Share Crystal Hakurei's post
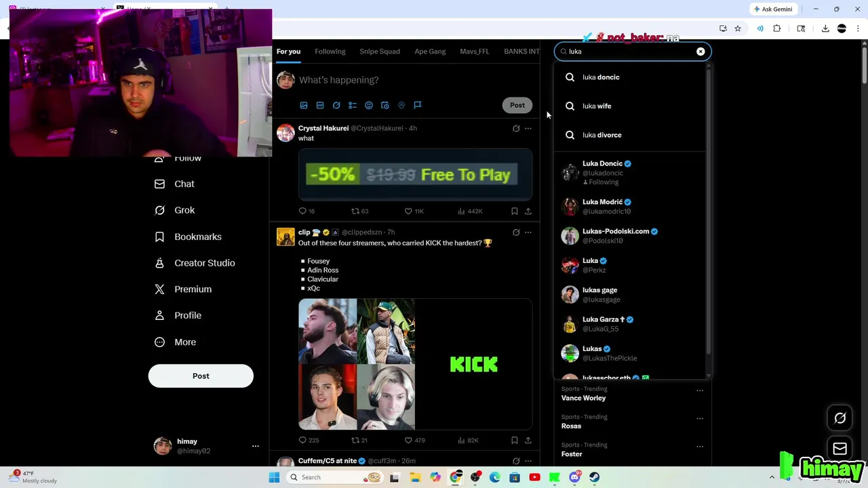This screenshot has width=868, height=488. (x=528, y=211)
